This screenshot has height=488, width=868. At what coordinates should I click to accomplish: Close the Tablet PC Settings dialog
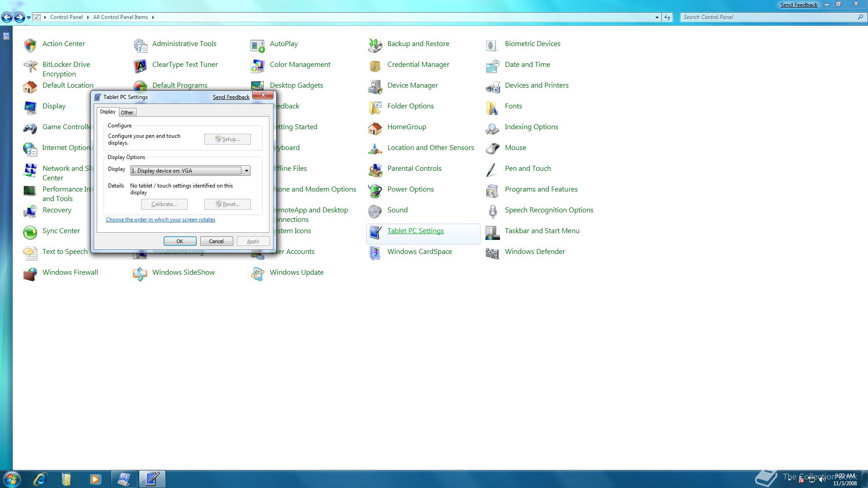(263, 95)
